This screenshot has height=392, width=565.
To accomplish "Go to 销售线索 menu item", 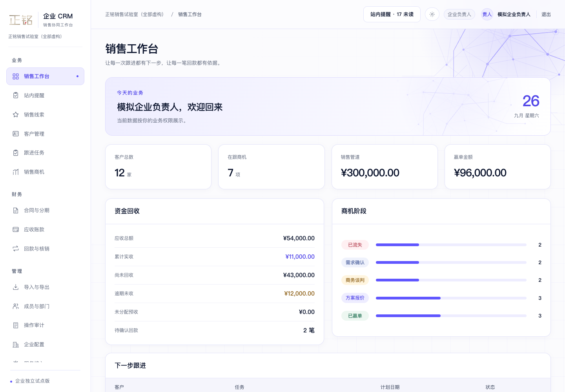I will (x=45, y=114).
